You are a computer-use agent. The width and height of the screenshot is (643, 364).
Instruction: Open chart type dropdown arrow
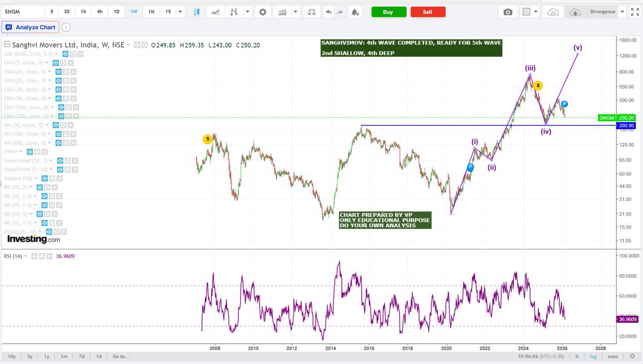tap(246, 12)
